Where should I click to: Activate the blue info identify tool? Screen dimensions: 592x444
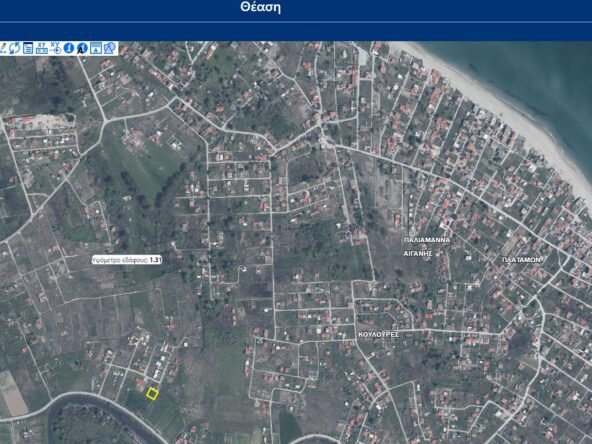coord(69,48)
